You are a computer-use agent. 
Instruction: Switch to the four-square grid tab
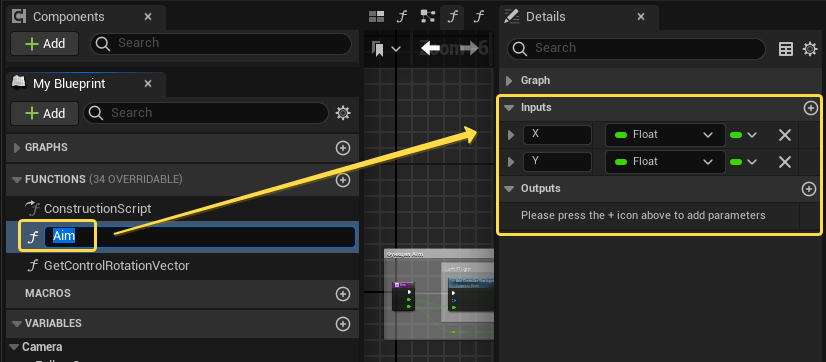[376, 17]
